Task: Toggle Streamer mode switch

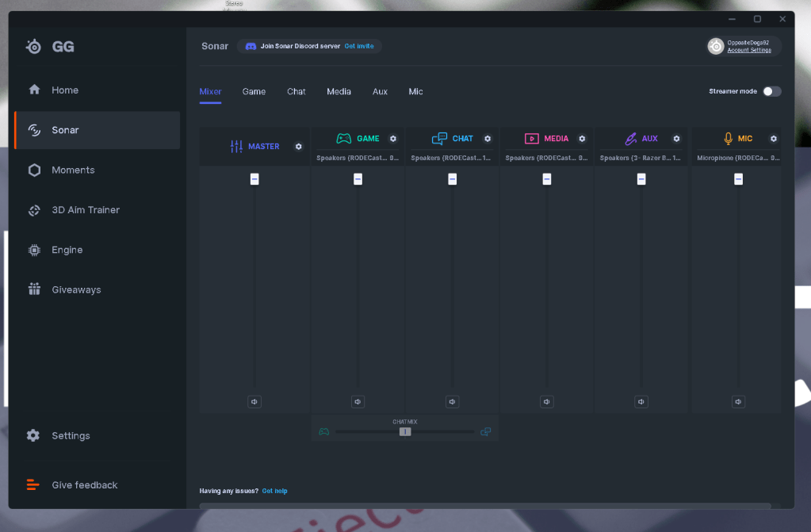Action: (771, 91)
